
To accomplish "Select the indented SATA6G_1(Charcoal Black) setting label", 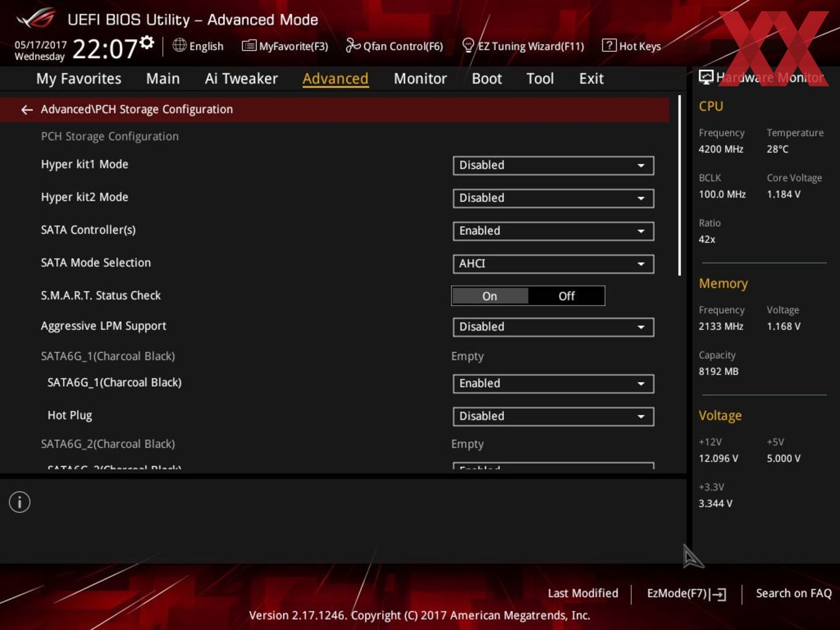I will (114, 382).
